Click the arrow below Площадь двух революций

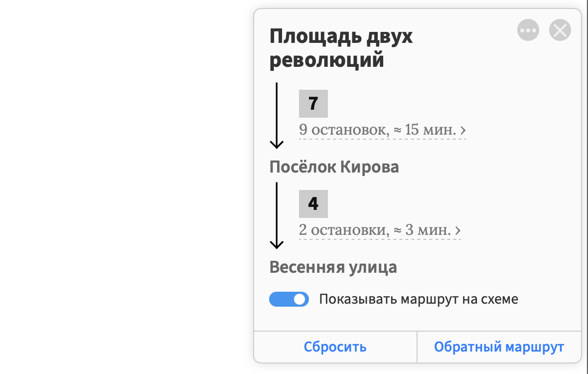pyautogui.click(x=277, y=116)
